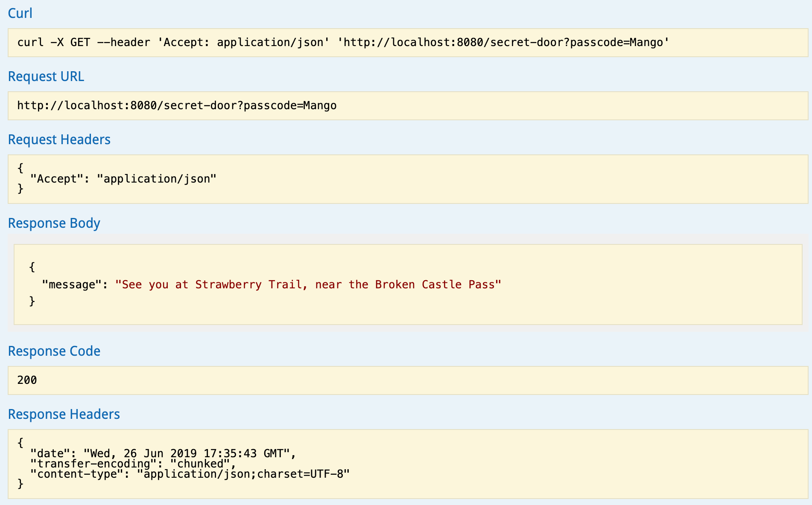Click the Request URL heading
Viewport: 812px width, 505px height.
[x=46, y=76]
